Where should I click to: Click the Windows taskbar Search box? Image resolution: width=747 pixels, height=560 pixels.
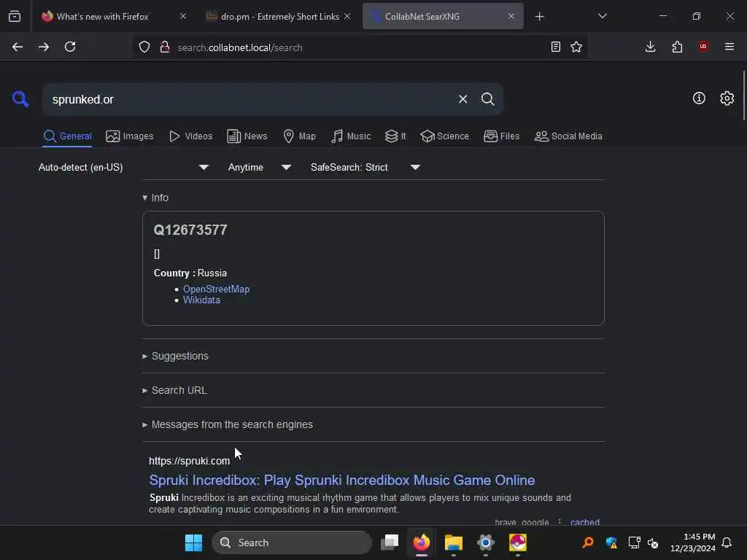[x=292, y=542]
